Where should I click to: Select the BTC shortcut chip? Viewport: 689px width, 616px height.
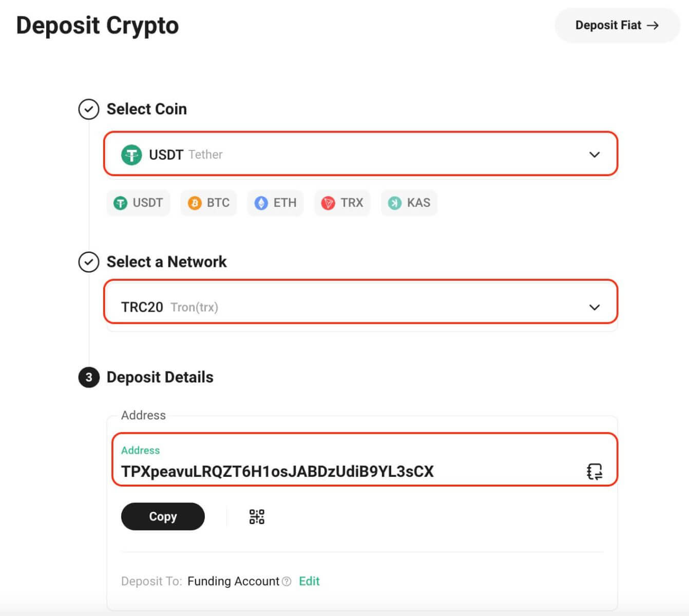pos(208,203)
